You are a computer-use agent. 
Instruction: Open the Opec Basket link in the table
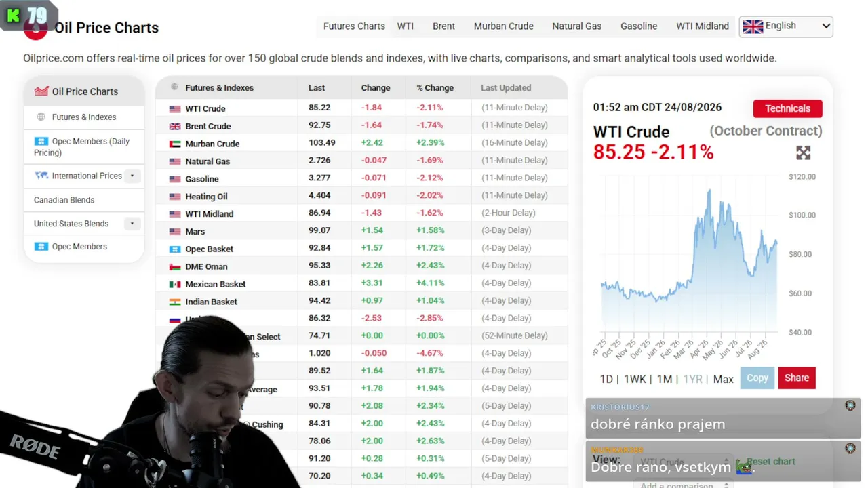pyautogui.click(x=210, y=249)
